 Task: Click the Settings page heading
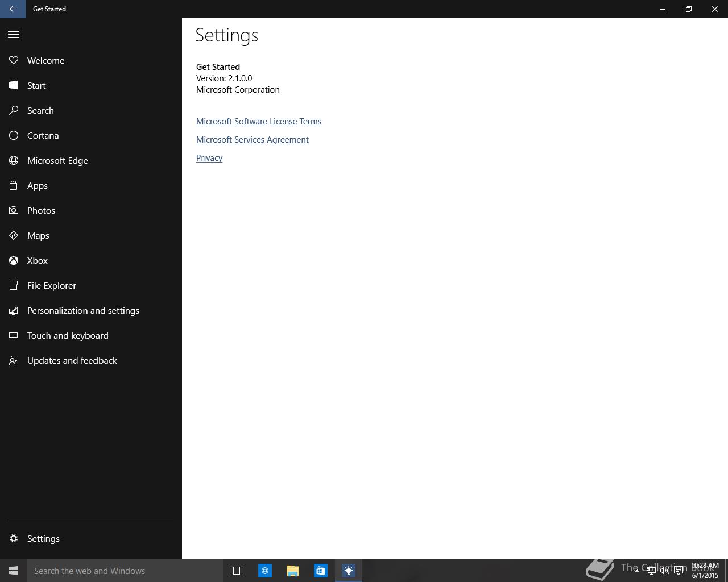pos(227,35)
